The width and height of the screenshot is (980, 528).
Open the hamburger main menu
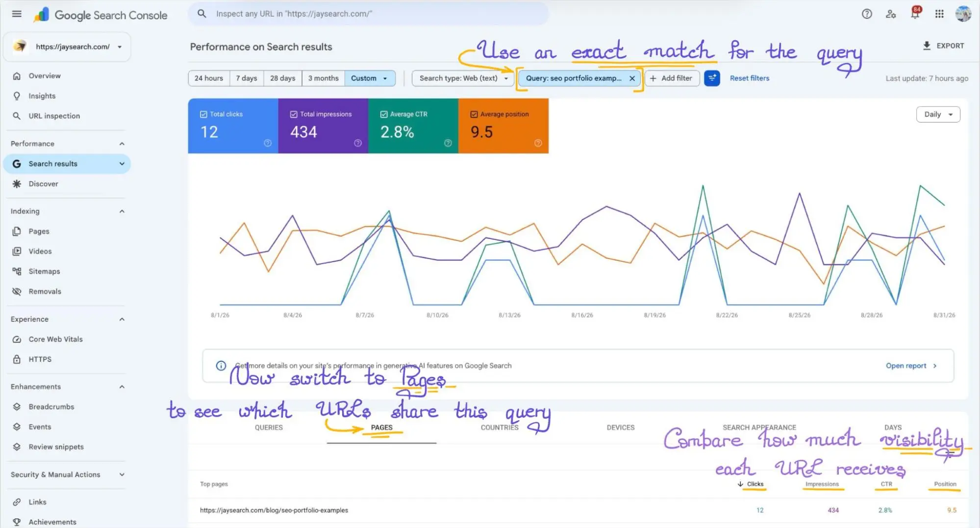click(x=17, y=14)
